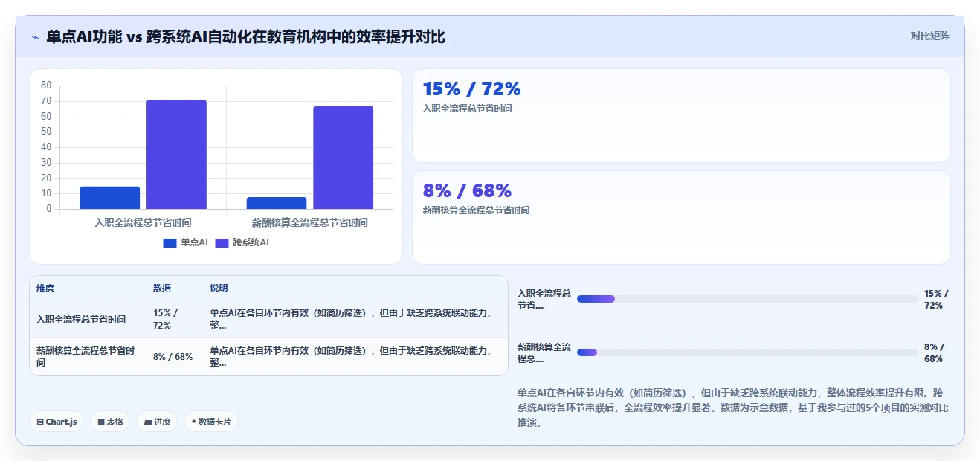Select the 表格 tag chip
Image resolution: width=980 pixels, height=461 pixels.
[110, 422]
